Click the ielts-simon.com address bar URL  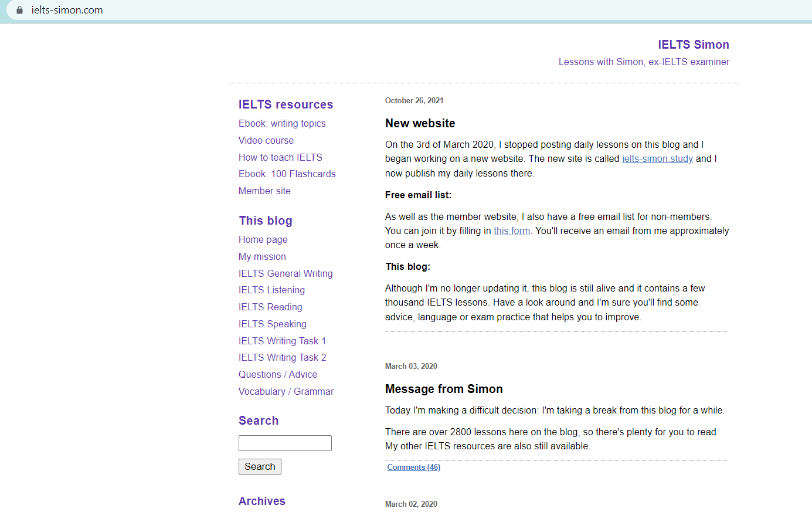point(67,10)
